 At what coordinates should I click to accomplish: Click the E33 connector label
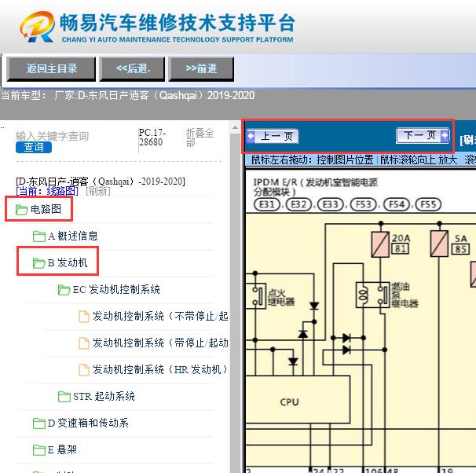point(331,204)
